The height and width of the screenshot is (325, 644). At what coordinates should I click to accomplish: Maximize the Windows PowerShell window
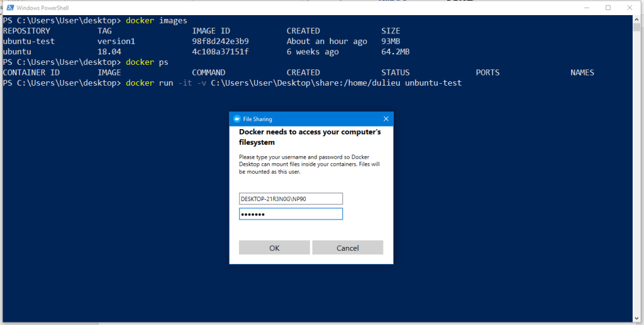tap(608, 8)
